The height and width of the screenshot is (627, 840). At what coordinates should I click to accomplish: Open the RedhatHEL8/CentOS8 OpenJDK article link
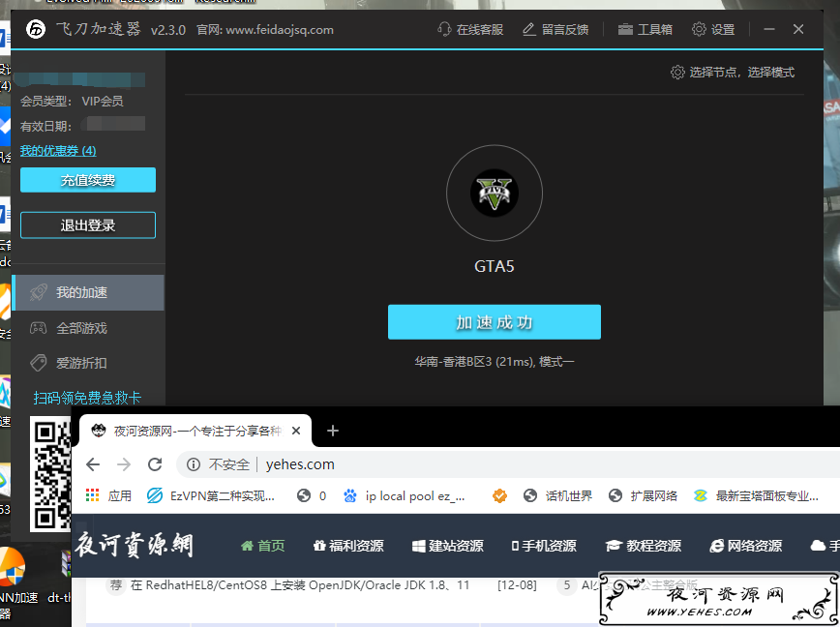[300, 585]
